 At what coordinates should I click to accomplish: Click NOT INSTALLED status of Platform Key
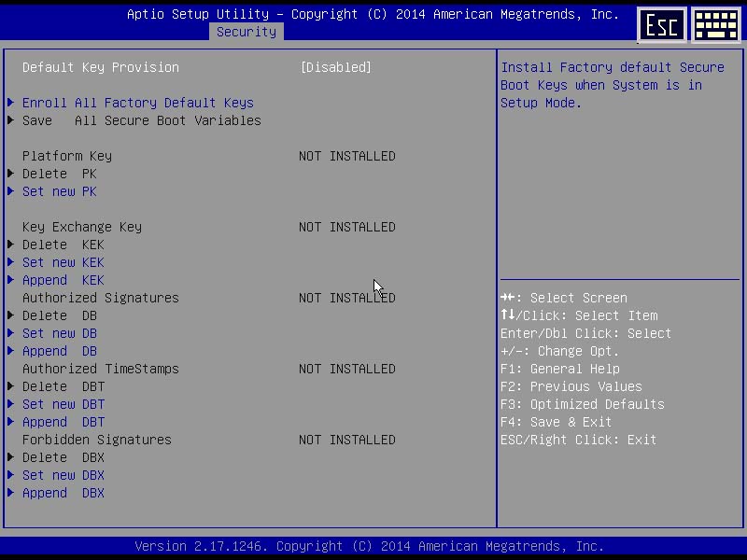pos(347,156)
